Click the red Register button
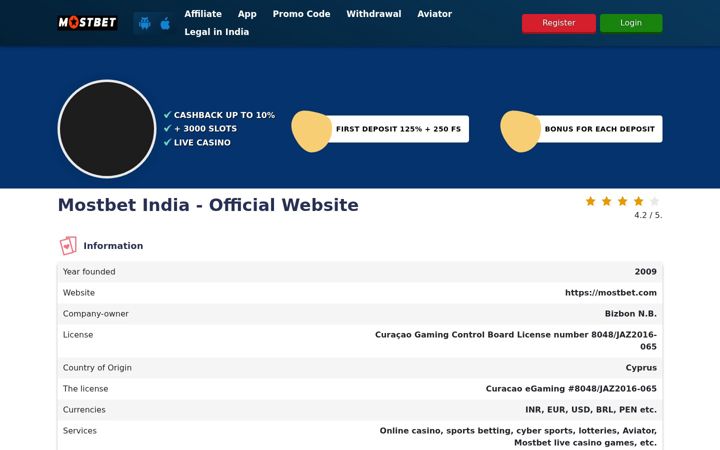720x450 pixels. point(559,23)
